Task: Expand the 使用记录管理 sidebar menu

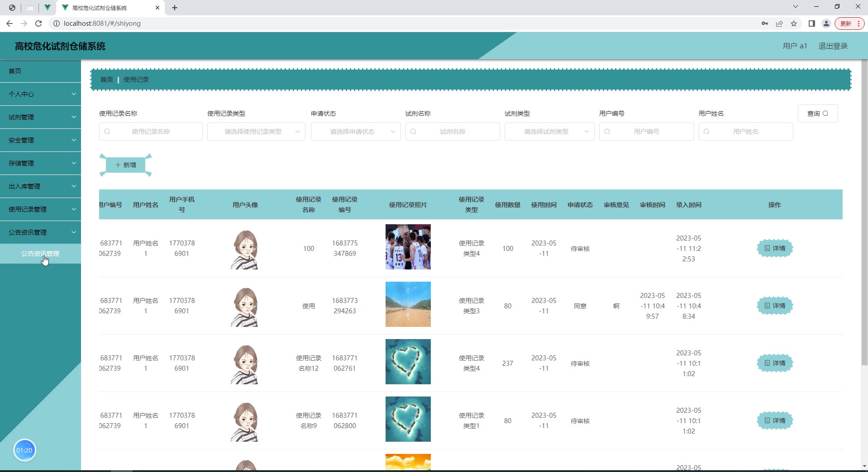Action: (x=40, y=209)
